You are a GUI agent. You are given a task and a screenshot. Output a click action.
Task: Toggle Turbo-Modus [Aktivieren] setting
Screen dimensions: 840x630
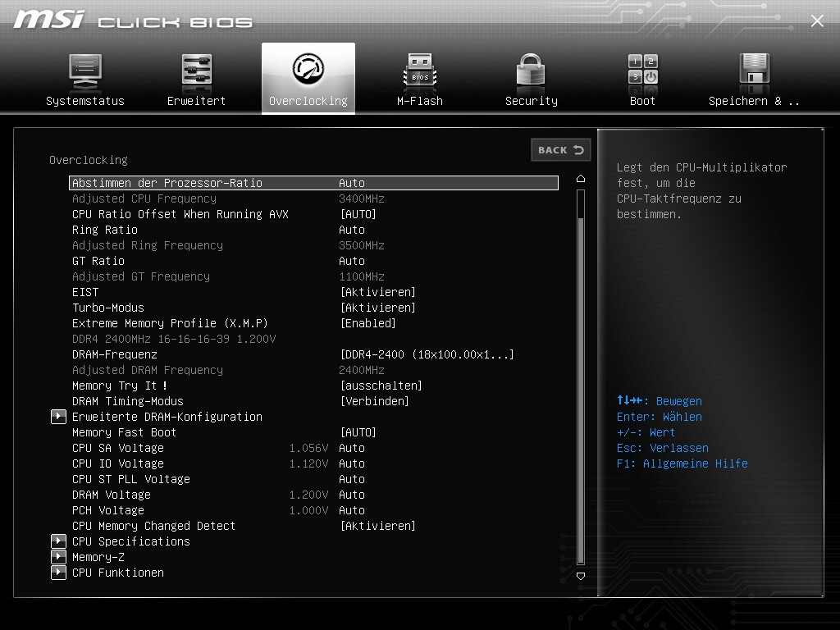coord(377,308)
